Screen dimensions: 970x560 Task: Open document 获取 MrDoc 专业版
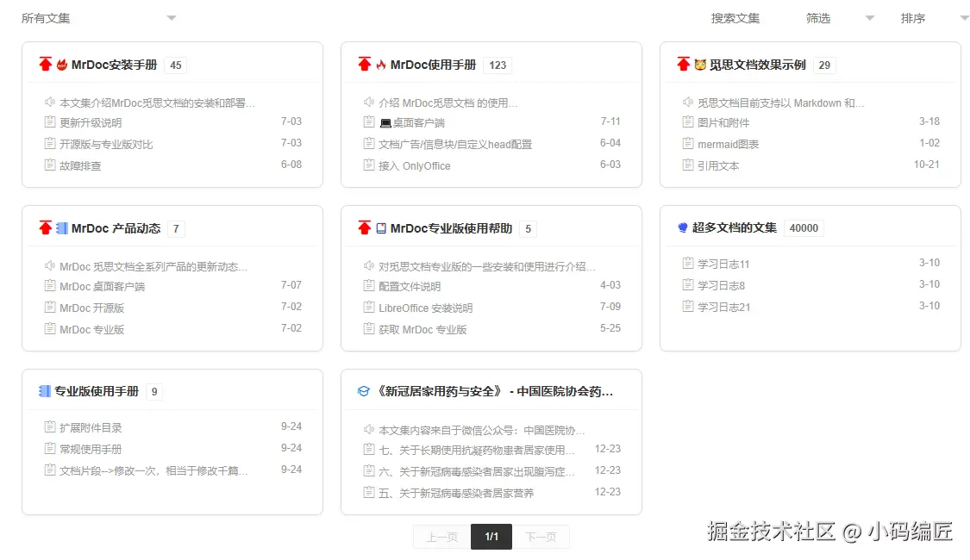coord(422,329)
